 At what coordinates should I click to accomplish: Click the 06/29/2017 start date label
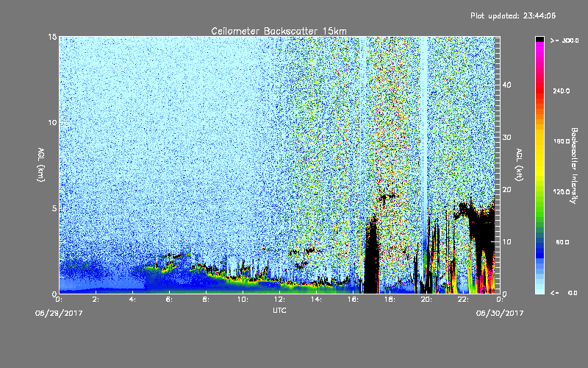pyautogui.click(x=59, y=314)
